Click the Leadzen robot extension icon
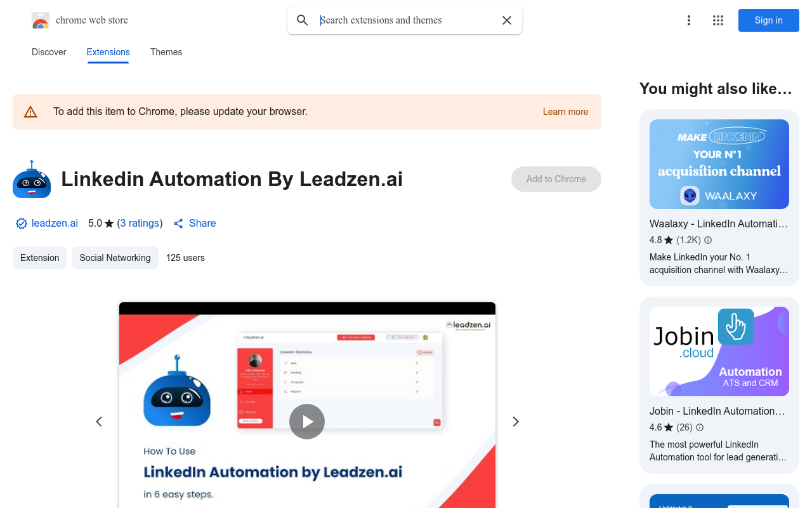 pos(32,179)
